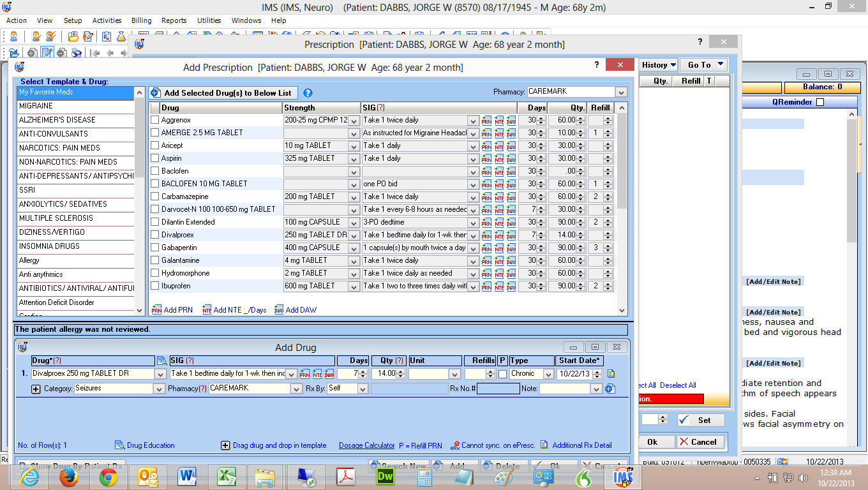868x490 pixels.
Task: Check the checkbox next to Aspirin
Action: pyautogui.click(x=154, y=158)
